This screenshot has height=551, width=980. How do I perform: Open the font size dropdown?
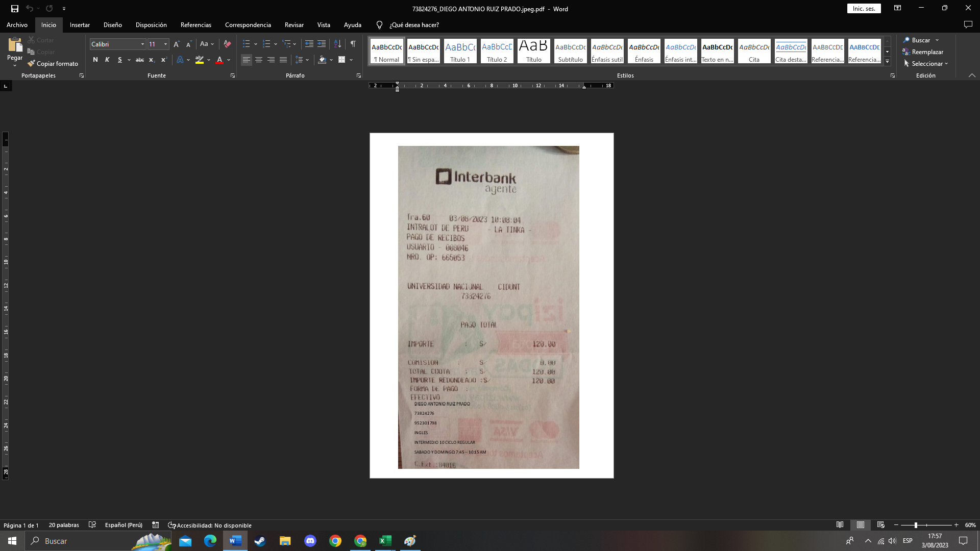165,44
